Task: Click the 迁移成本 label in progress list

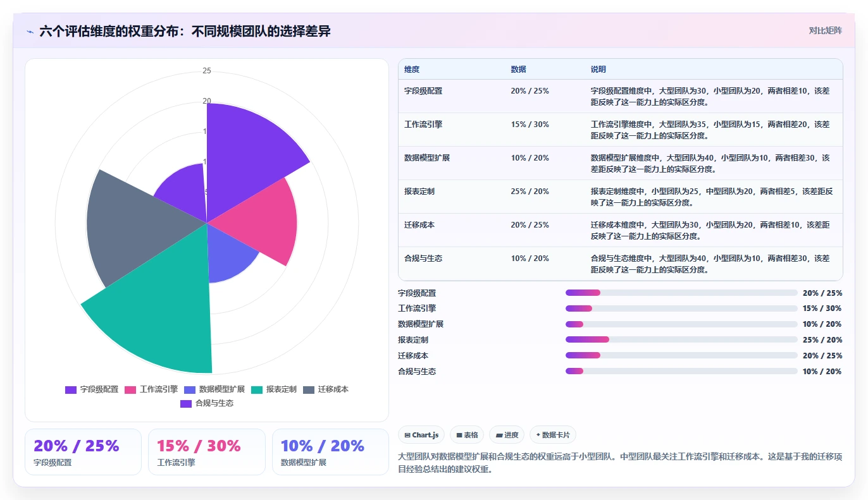Action: [413, 355]
